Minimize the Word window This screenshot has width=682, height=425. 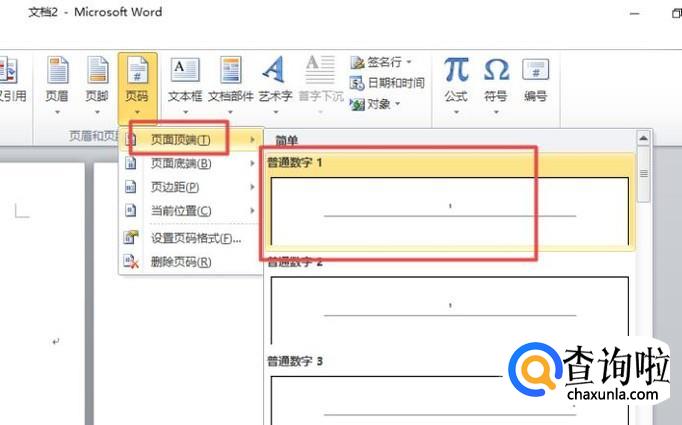pos(635,14)
